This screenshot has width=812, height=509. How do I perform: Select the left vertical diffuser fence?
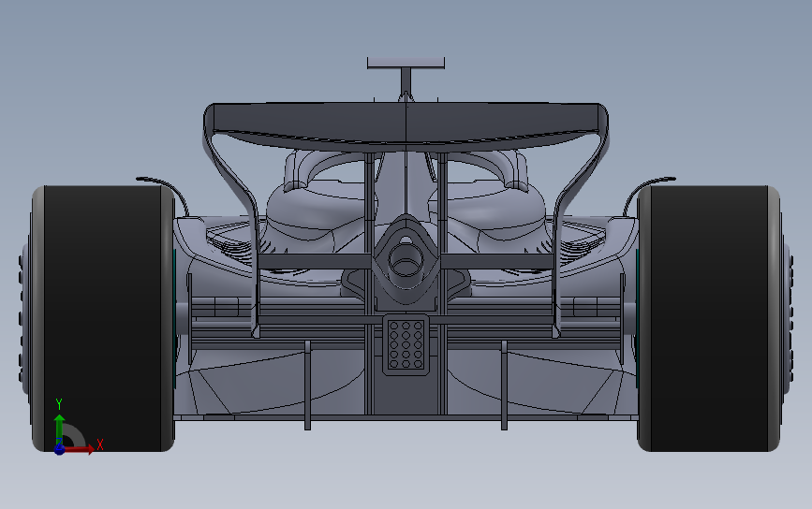pos(307,385)
